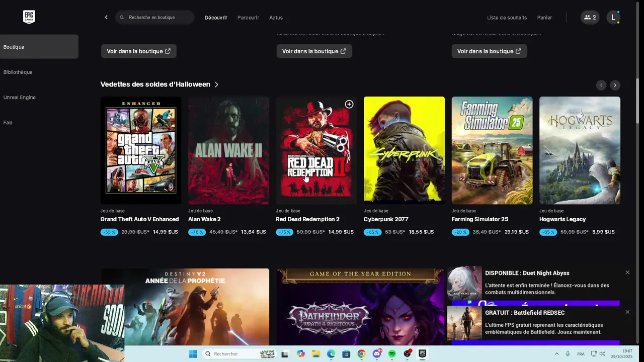Open Spotify from the taskbar

point(392,354)
